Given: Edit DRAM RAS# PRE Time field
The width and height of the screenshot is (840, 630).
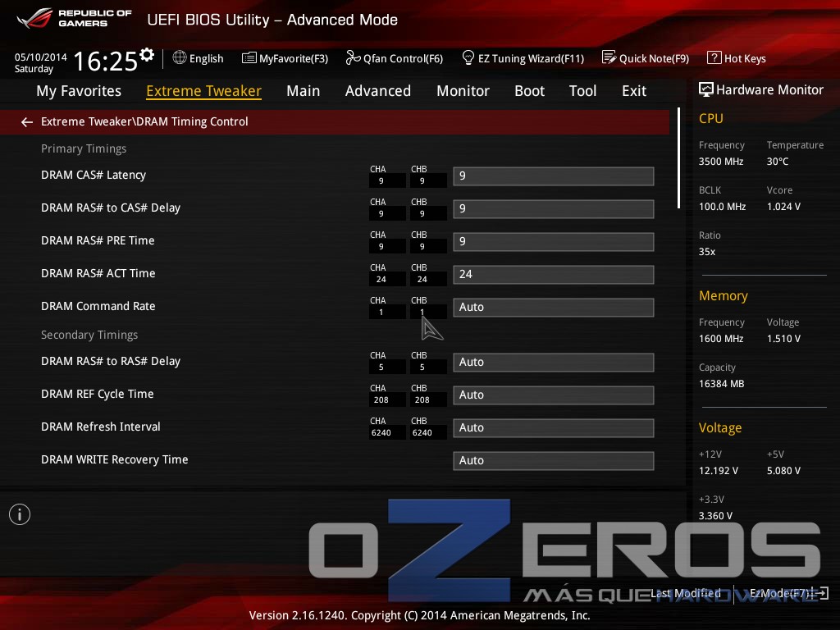Looking at the screenshot, I should tap(554, 242).
